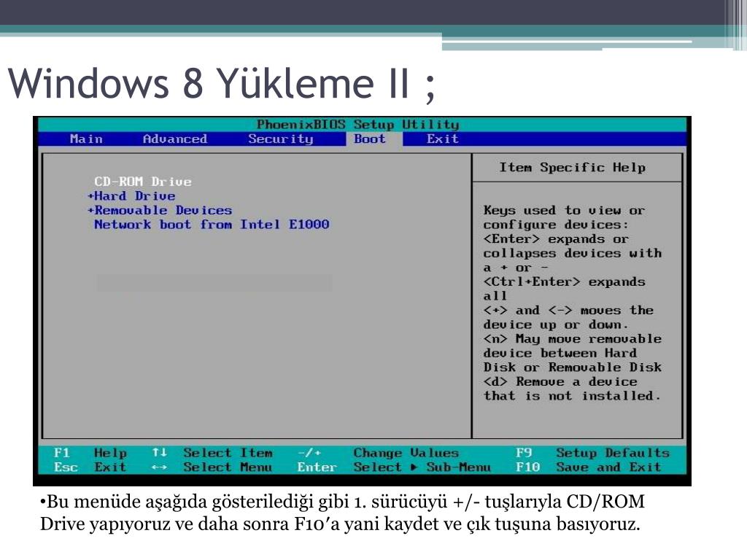Click the help text line '<Ctrl+Enter> expands'
This screenshot has height=560, width=747.
(564, 282)
